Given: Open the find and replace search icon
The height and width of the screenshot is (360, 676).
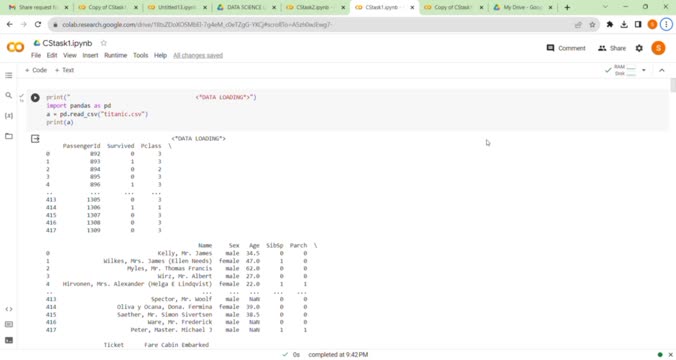Looking at the screenshot, I should [x=9, y=95].
